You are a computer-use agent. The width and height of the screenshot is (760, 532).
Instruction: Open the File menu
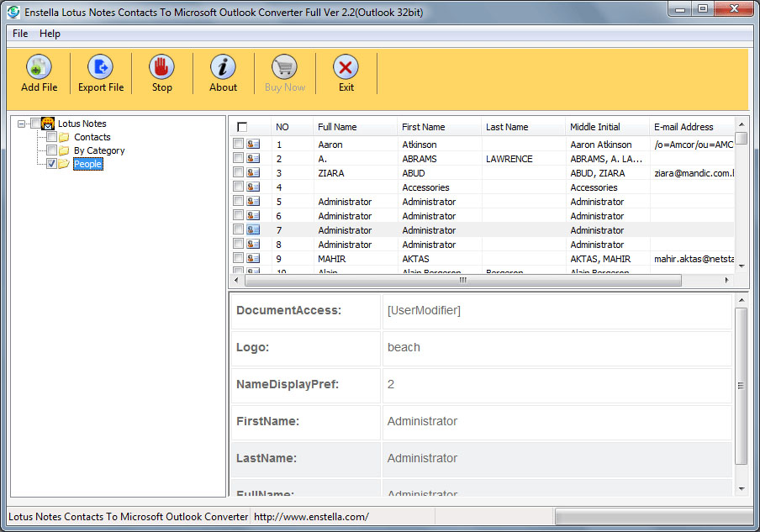tap(20, 34)
